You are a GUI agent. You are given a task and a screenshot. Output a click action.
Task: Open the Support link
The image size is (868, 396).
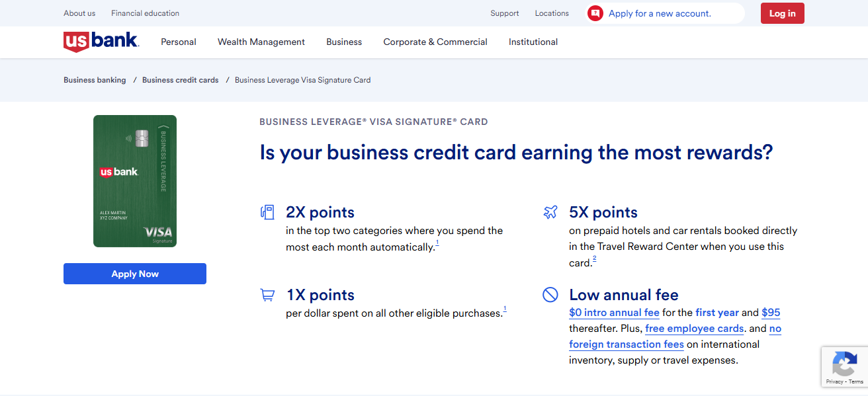pos(505,13)
